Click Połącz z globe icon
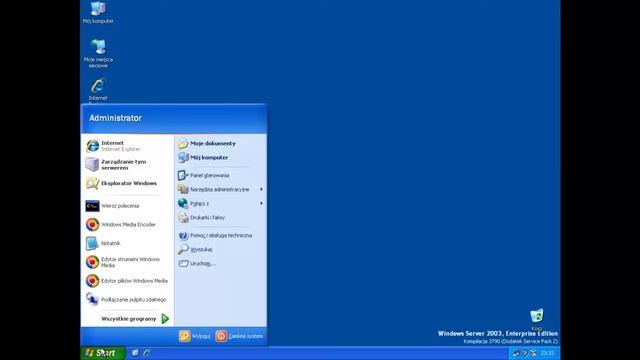This screenshot has height=360, width=640. click(183, 203)
